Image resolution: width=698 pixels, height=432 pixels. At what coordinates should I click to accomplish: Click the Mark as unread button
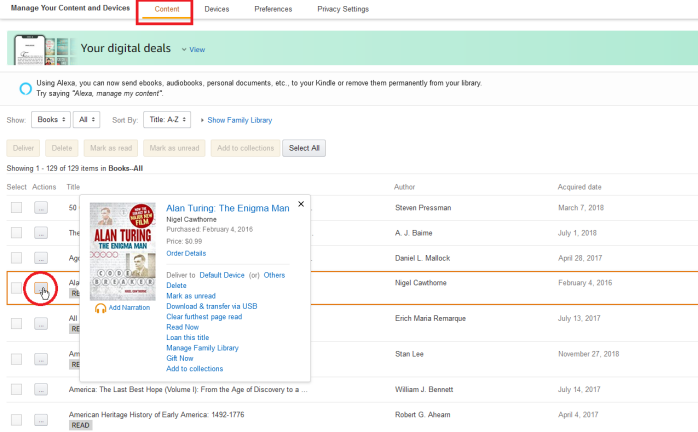(174, 148)
